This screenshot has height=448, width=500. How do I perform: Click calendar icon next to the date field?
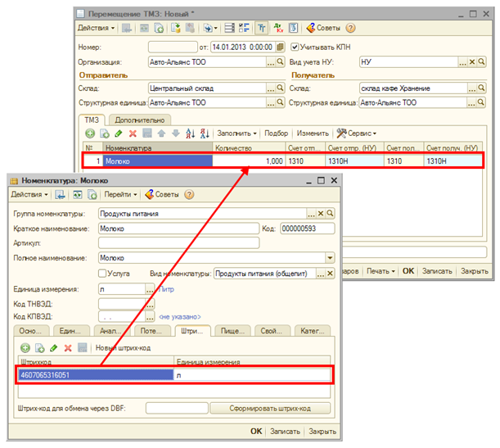(281, 47)
